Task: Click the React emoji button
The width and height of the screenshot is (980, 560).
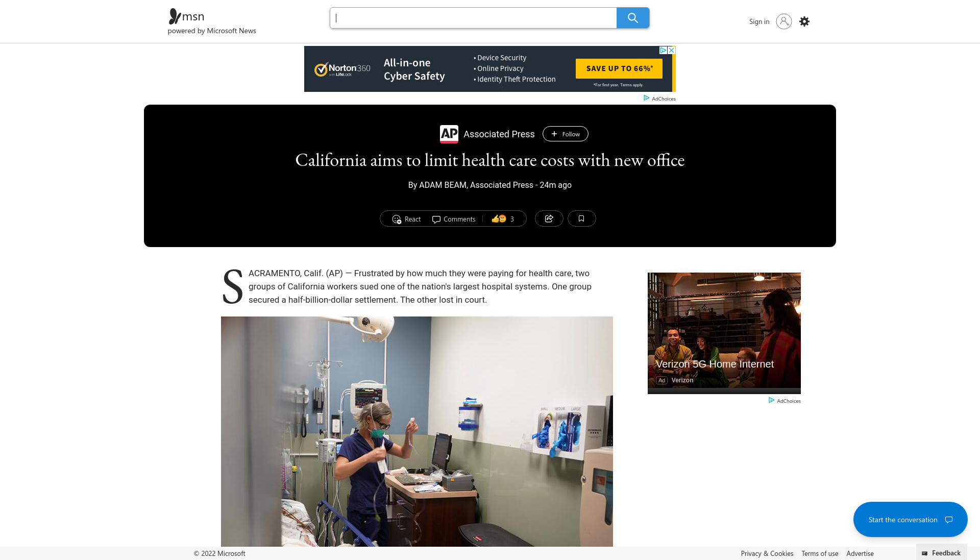Action: point(406,219)
